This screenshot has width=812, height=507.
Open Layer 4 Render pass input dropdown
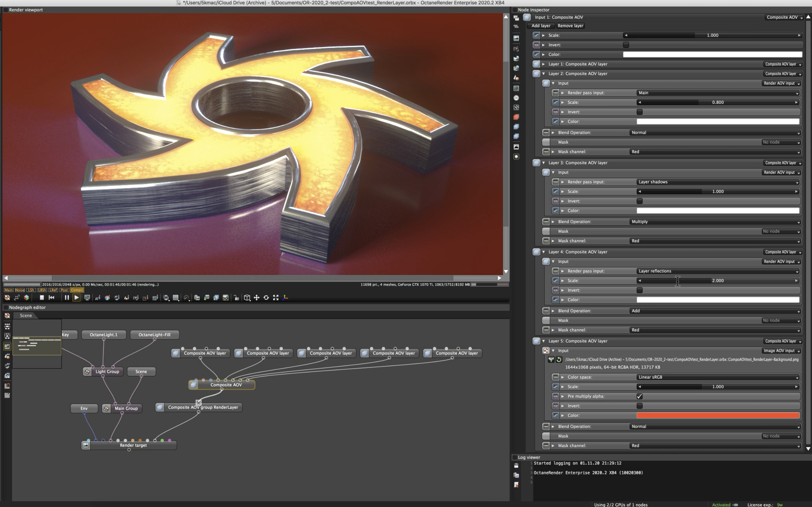pos(718,271)
